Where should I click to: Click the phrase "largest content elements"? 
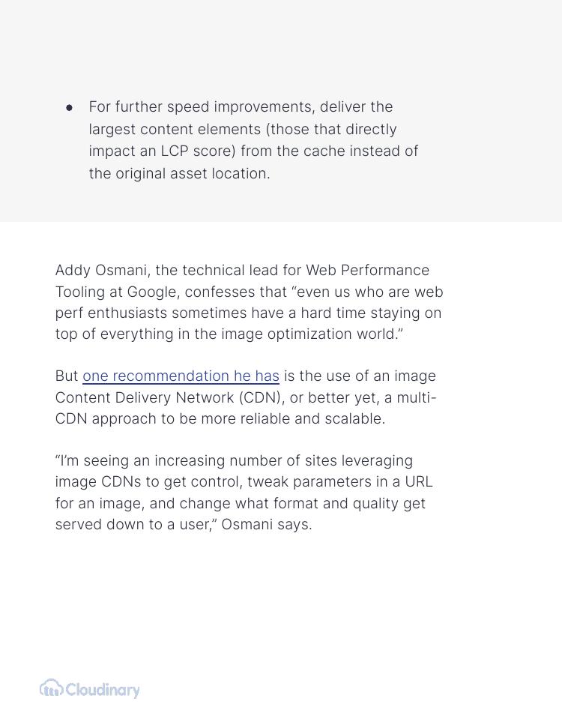[175, 130]
